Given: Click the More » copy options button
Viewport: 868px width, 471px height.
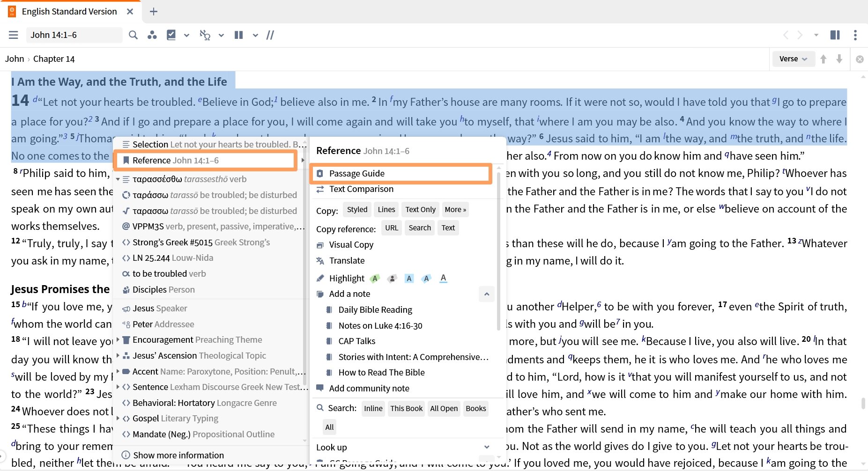Looking at the screenshot, I should (x=455, y=210).
